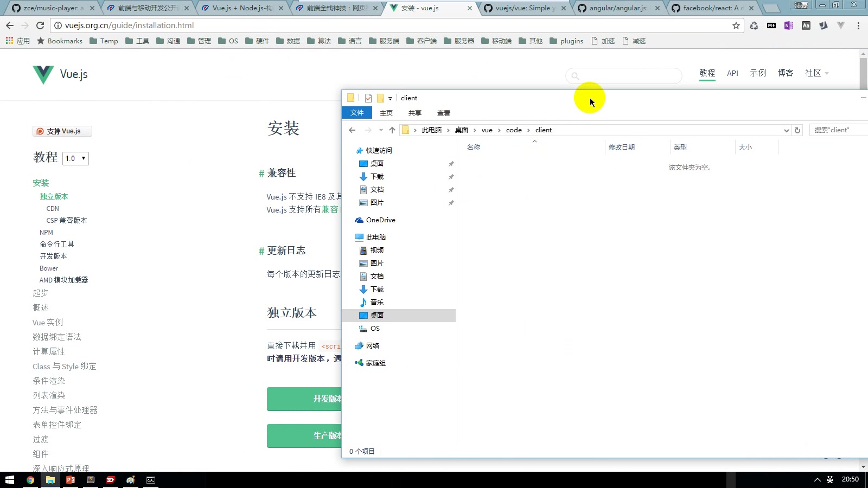Open the command prompt taskbar icon

(x=151, y=480)
